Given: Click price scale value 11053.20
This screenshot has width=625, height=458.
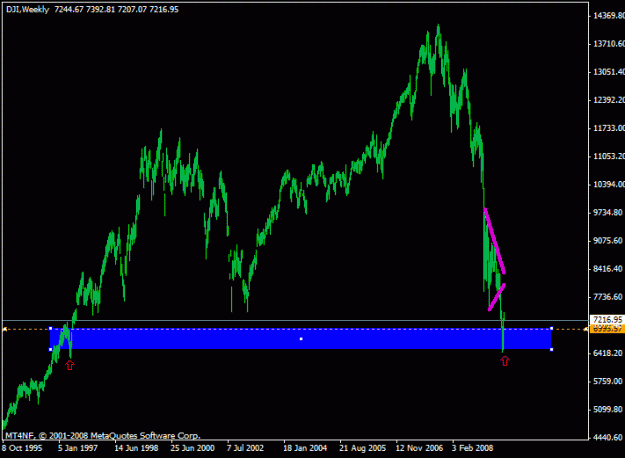Looking at the screenshot, I should pyautogui.click(x=609, y=156).
